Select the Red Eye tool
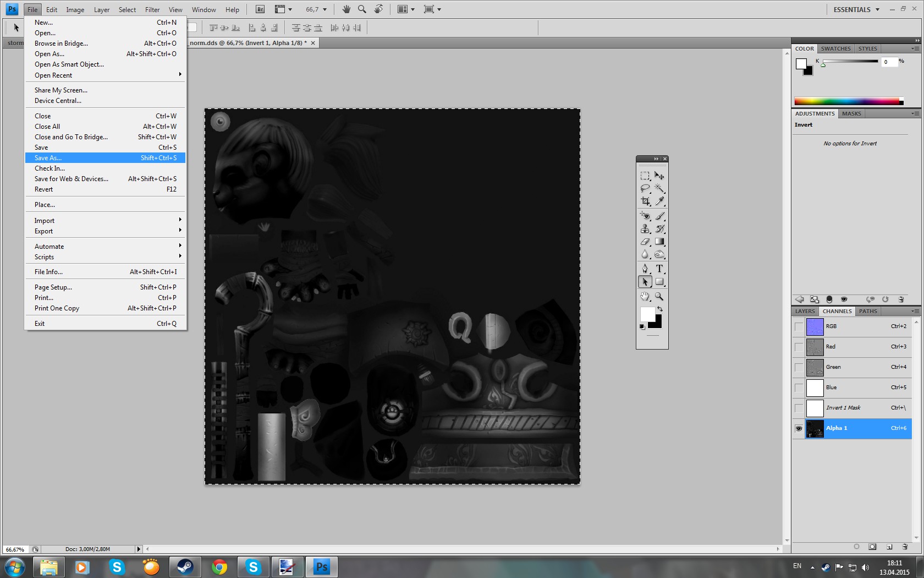Image resolution: width=924 pixels, height=578 pixels. click(645, 216)
